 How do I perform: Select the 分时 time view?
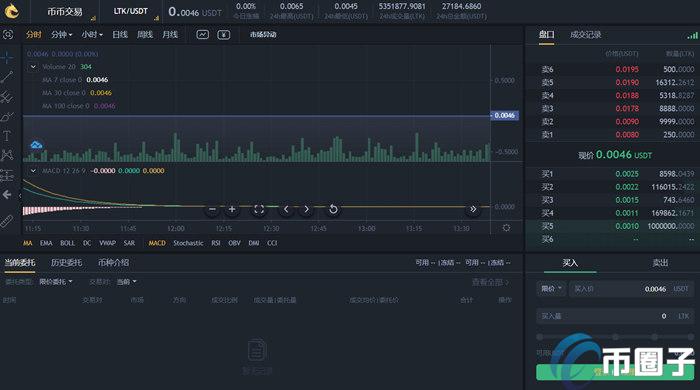(33, 34)
